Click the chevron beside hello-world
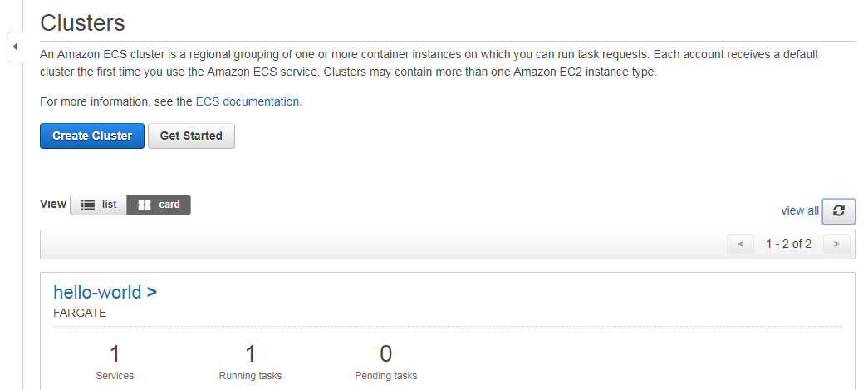 point(152,292)
